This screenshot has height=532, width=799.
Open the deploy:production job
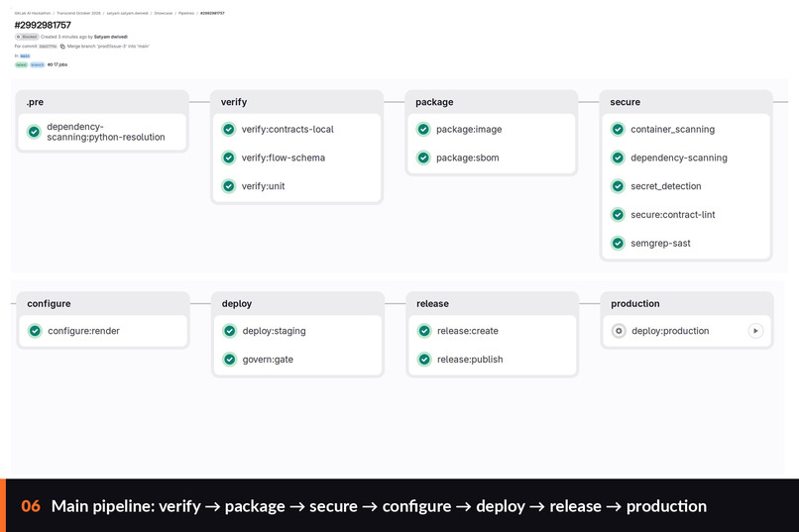point(670,331)
